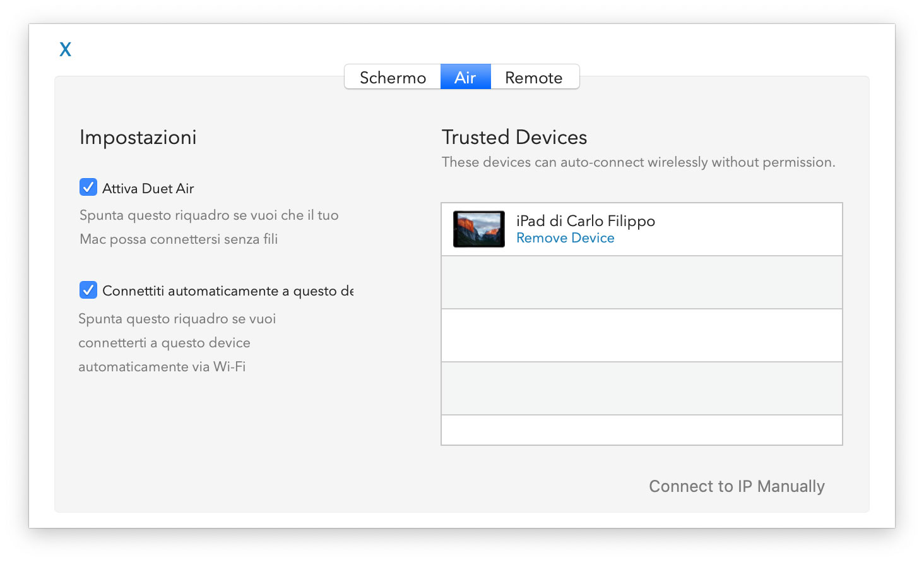
Task: Select the Air tab
Action: point(465,77)
